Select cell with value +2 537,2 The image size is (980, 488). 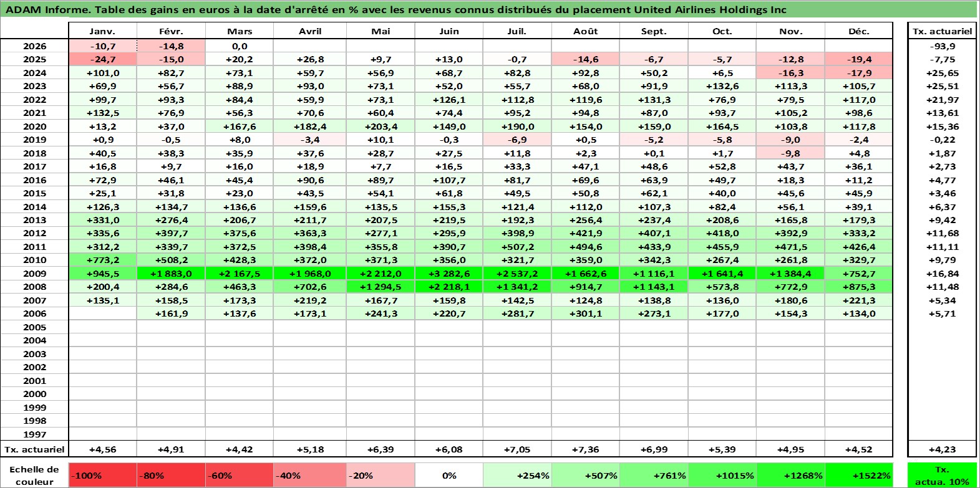pyautogui.click(x=517, y=274)
